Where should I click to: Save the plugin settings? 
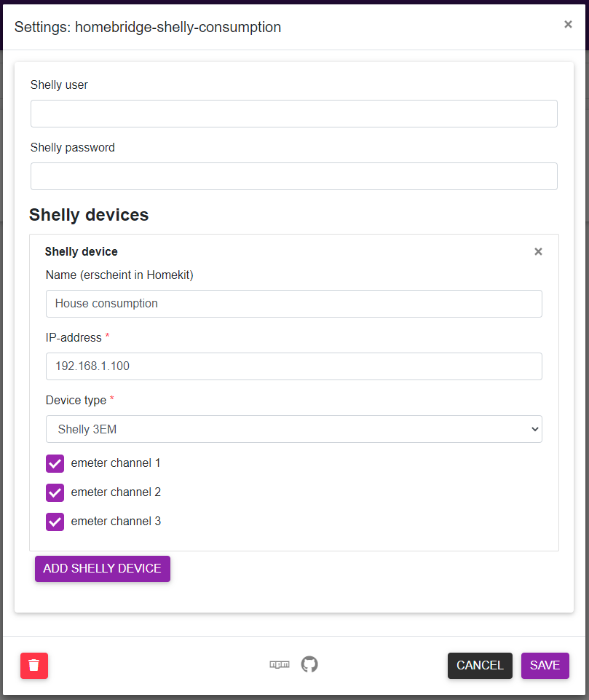(545, 665)
